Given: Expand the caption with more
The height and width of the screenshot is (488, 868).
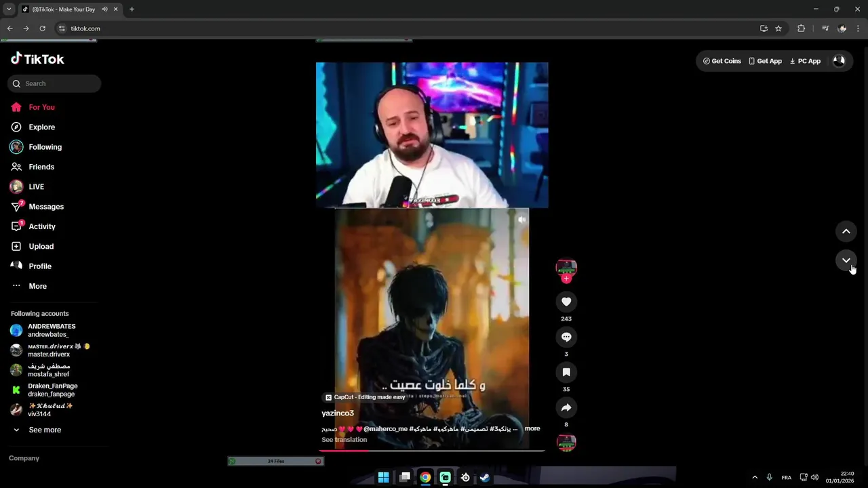Looking at the screenshot, I should (532, 428).
